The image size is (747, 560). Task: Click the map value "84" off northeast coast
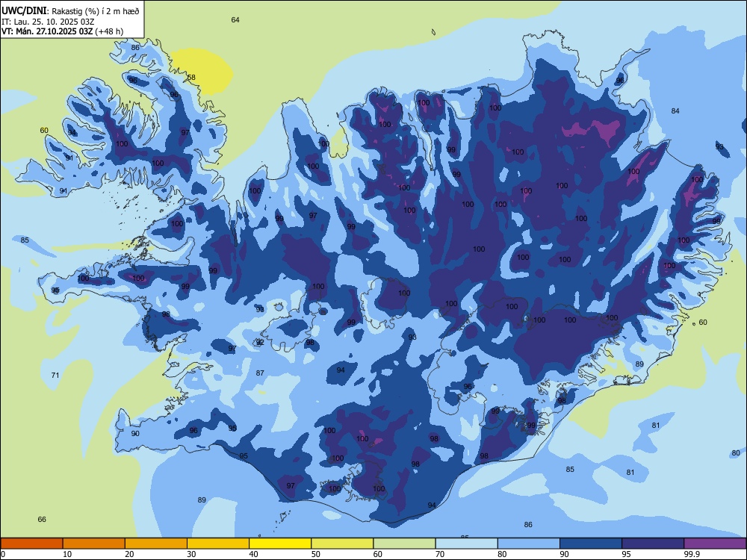pyautogui.click(x=675, y=111)
